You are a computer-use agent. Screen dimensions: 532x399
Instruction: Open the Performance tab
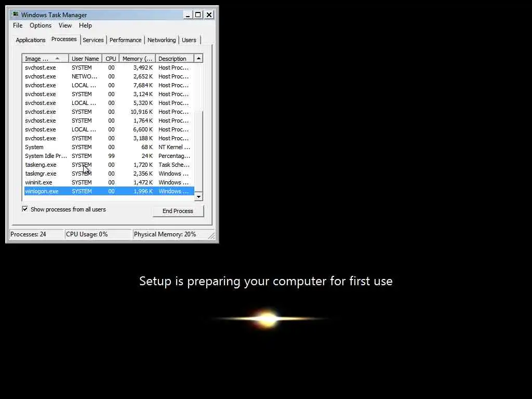125,40
